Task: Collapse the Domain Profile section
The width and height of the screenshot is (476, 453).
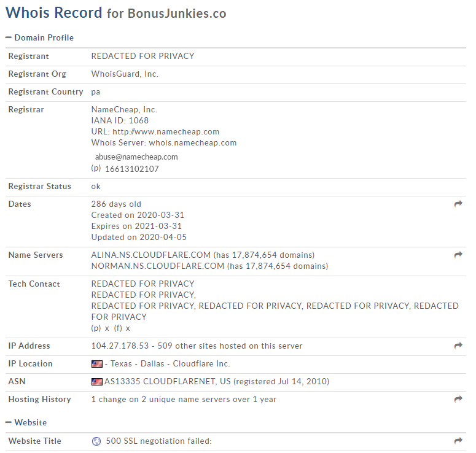Action: coord(9,37)
